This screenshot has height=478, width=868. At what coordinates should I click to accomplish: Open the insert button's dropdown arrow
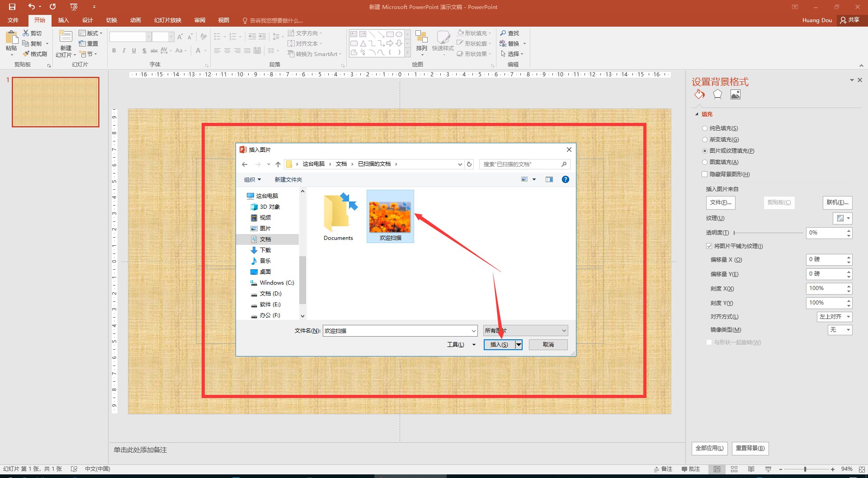[x=519, y=345]
